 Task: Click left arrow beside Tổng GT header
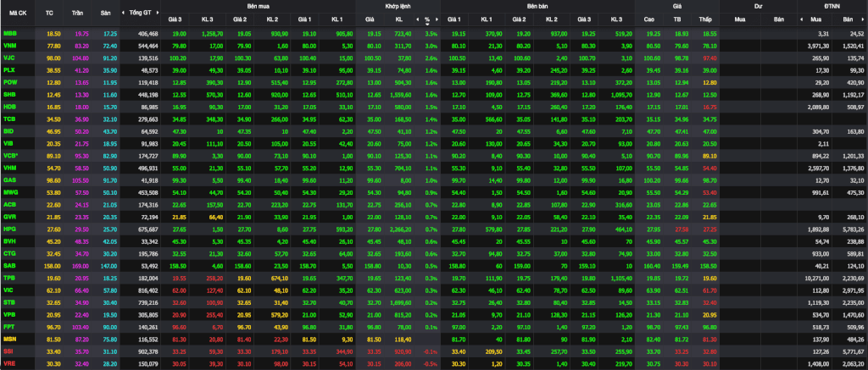click(x=124, y=12)
